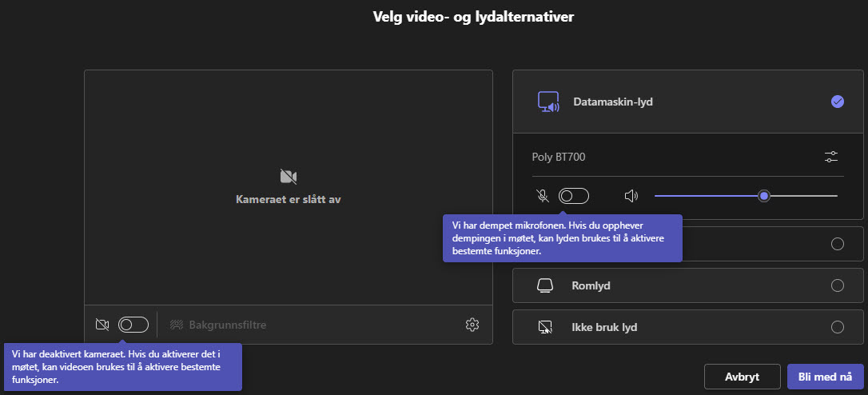
Task: Click the Velg video- og lydalternativer heading
Action: point(473,17)
